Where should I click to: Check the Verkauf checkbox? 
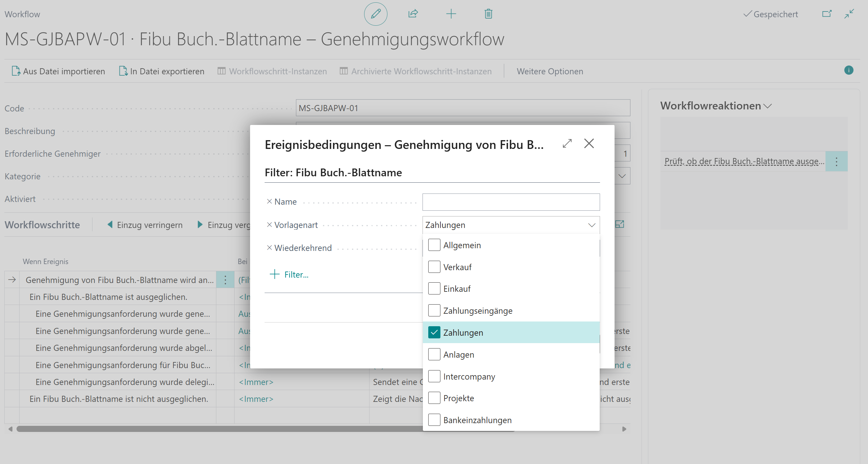(x=434, y=267)
